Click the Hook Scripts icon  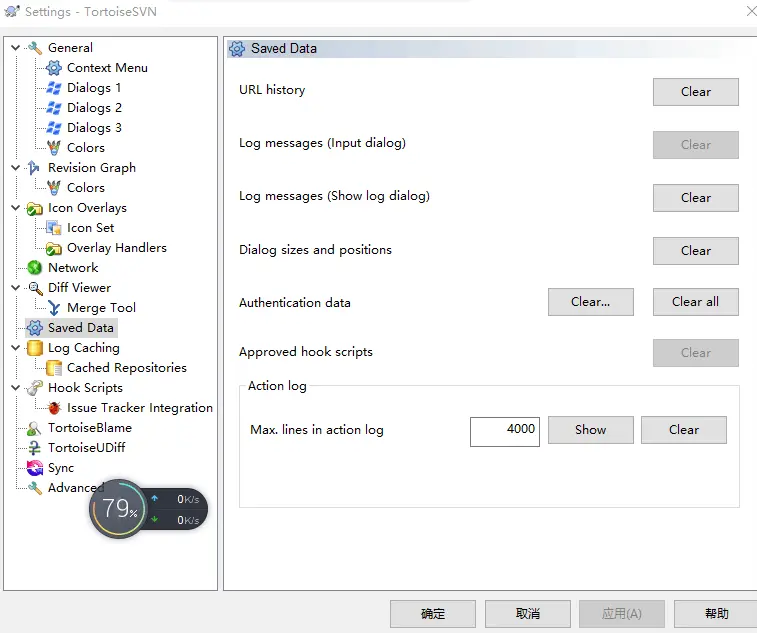[35, 388]
